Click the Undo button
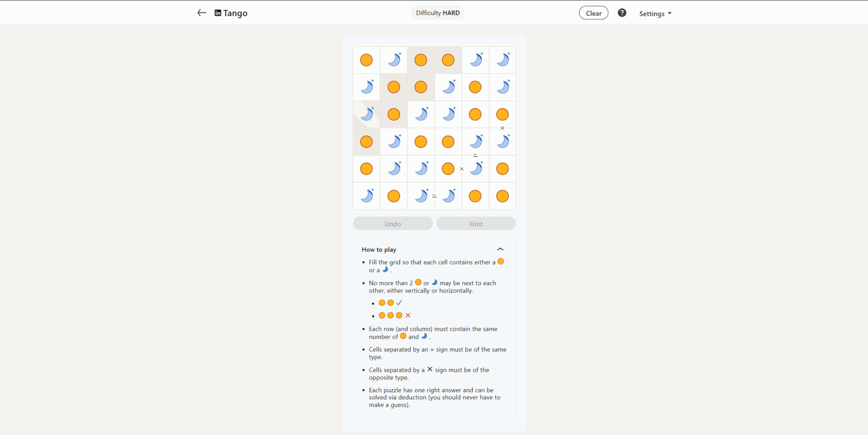The height and width of the screenshot is (435, 868). 393,224
